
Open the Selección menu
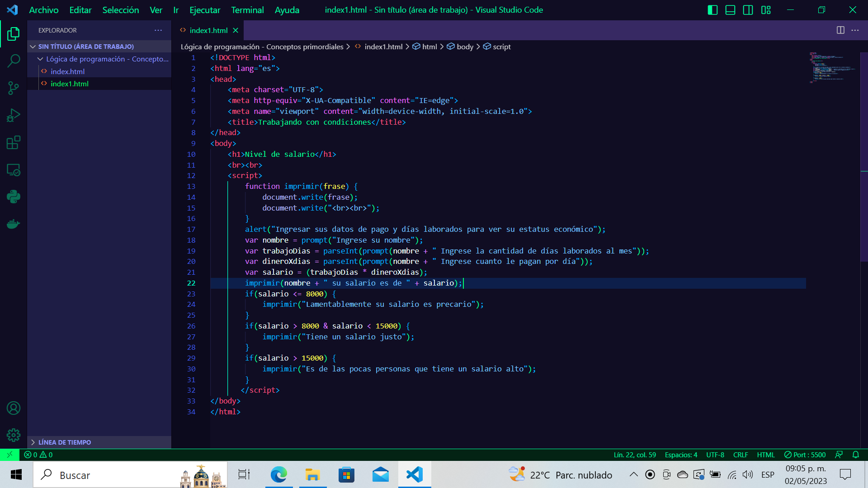[x=121, y=10]
